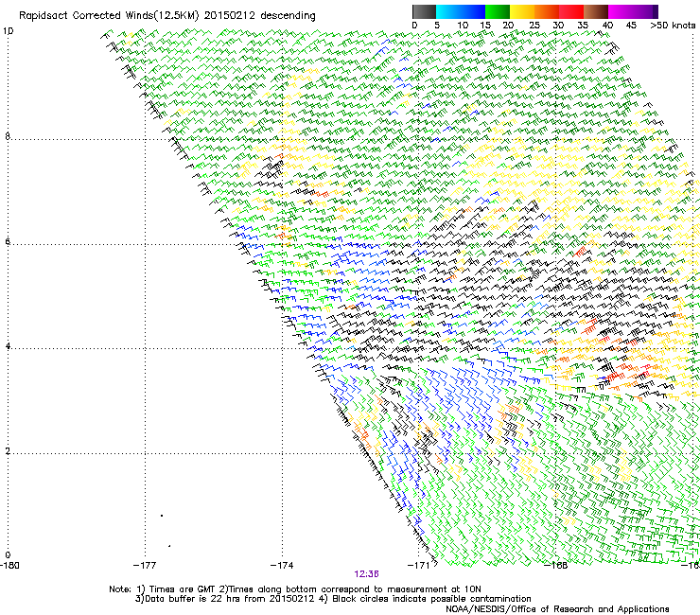Click the '-177' longitude axis label
This screenshot has width=700, height=615.
[x=145, y=566]
